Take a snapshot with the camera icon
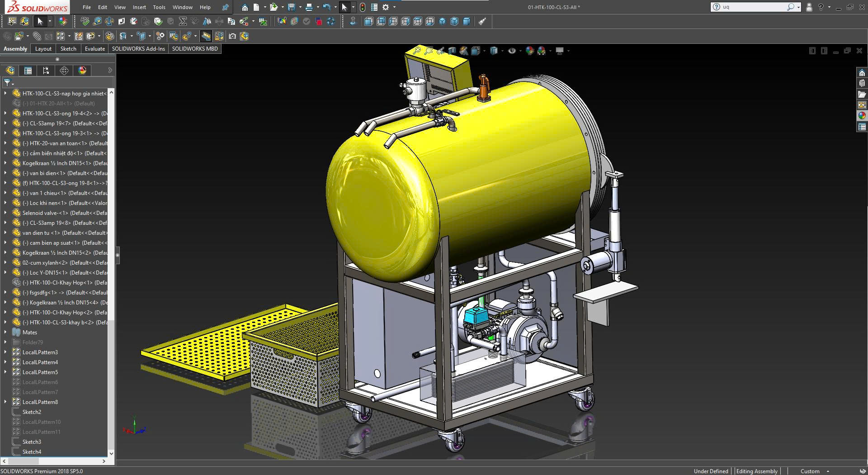Viewport: 868px width, 475px height. click(232, 36)
